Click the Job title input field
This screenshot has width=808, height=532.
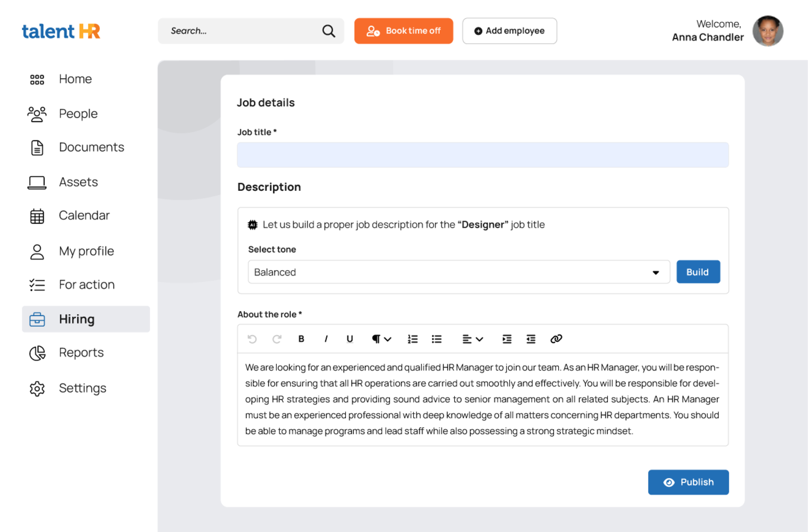click(483, 155)
